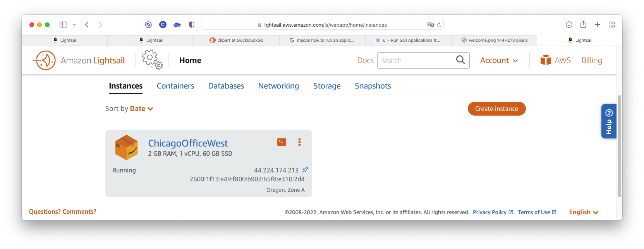Click the Create instance button
The image size is (644, 249).
pos(496,109)
